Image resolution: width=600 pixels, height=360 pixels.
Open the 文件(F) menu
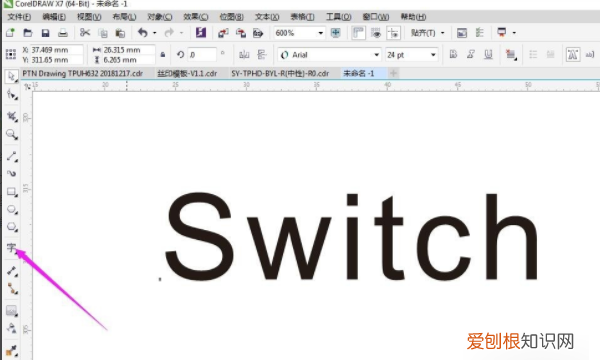pyautogui.click(x=19, y=17)
